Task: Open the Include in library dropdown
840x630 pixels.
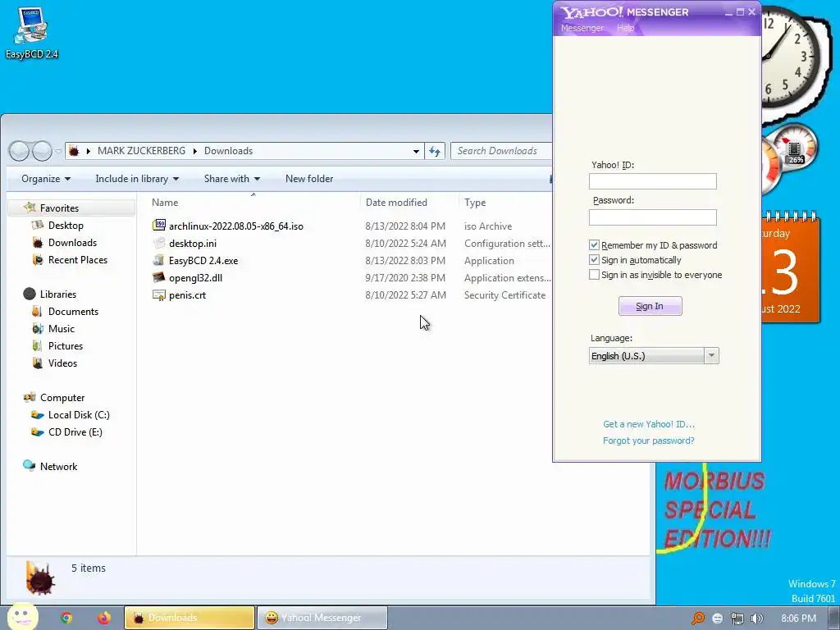Action: tap(137, 178)
